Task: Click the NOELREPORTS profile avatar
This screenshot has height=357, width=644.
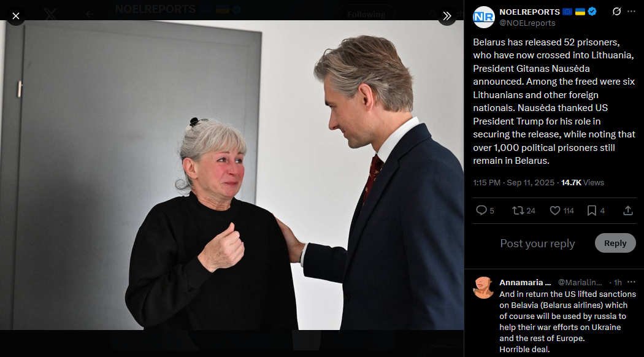Action: pyautogui.click(x=483, y=17)
